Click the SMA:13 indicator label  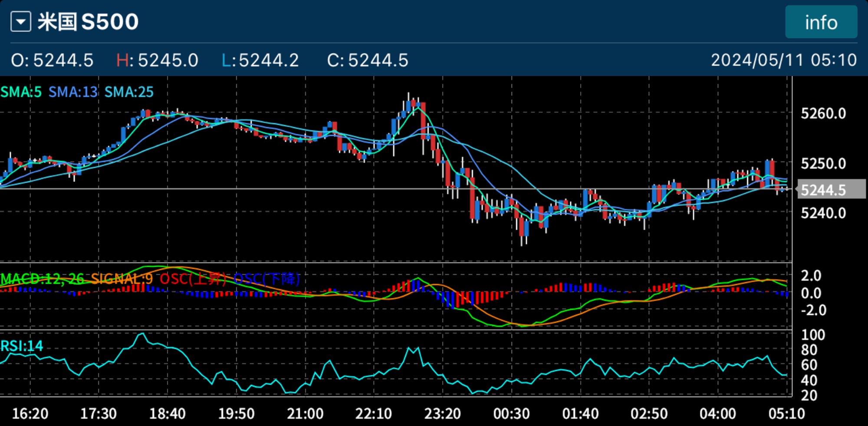tap(73, 92)
